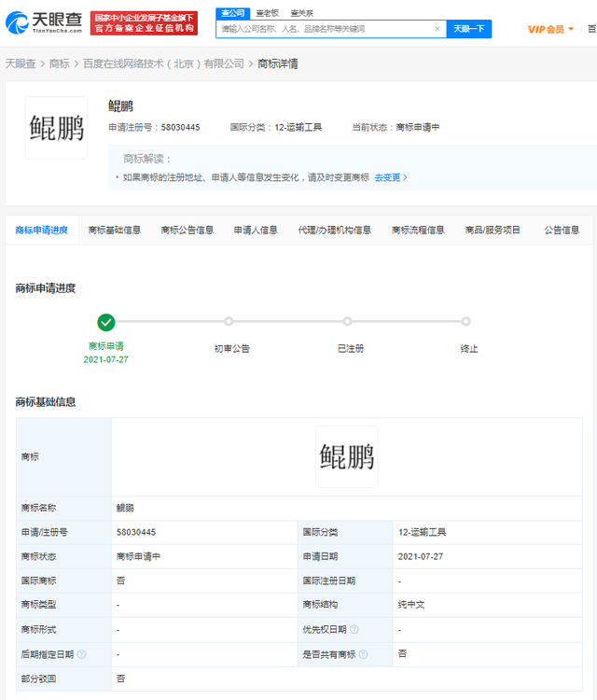Go to 天眼查 breadcrumb link
The image size is (597, 700).
click(21, 63)
